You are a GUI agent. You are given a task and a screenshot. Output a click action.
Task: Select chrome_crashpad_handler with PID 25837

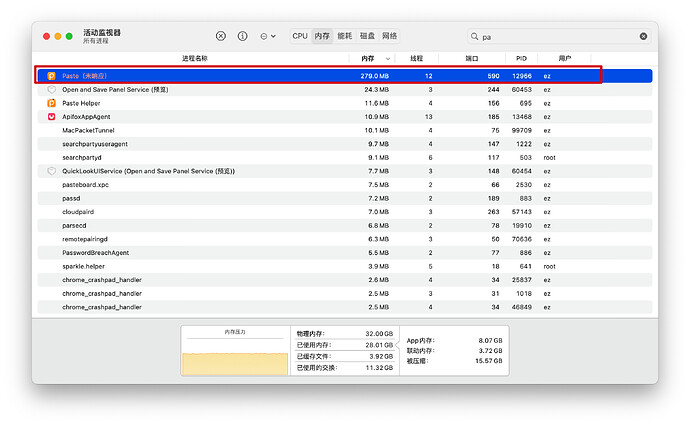click(345, 280)
